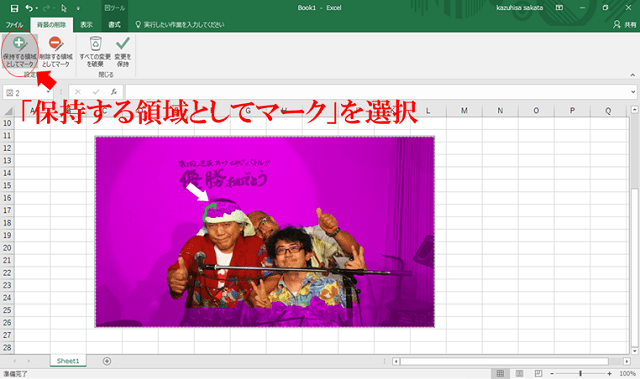Select Mark Areas to Keep tool
This screenshot has width=640, height=379.
(x=20, y=52)
